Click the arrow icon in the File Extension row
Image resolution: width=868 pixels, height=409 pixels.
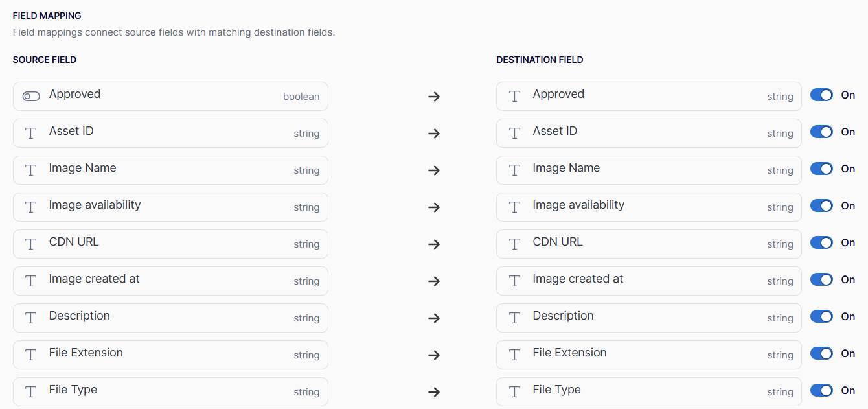click(x=434, y=355)
